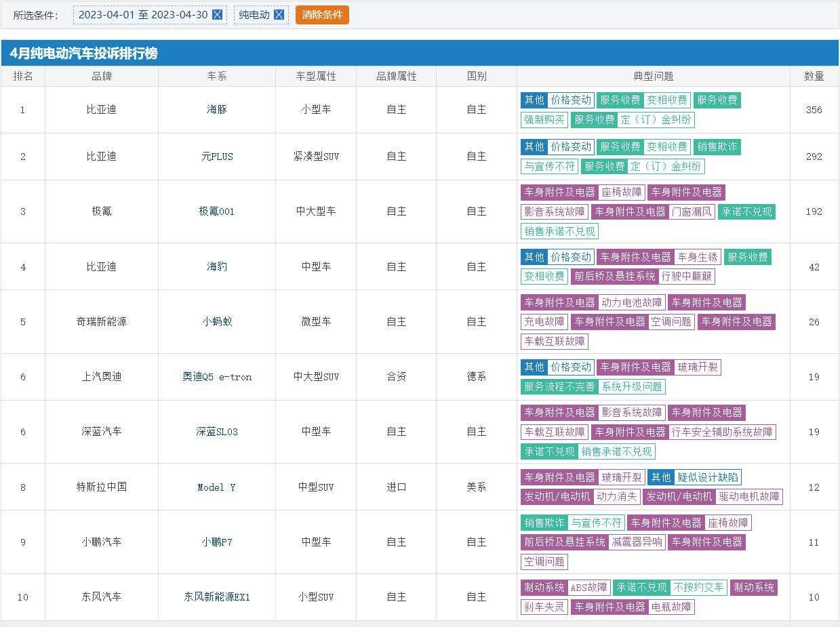
Task: Click the 典型问题 column header
Action: click(654, 77)
